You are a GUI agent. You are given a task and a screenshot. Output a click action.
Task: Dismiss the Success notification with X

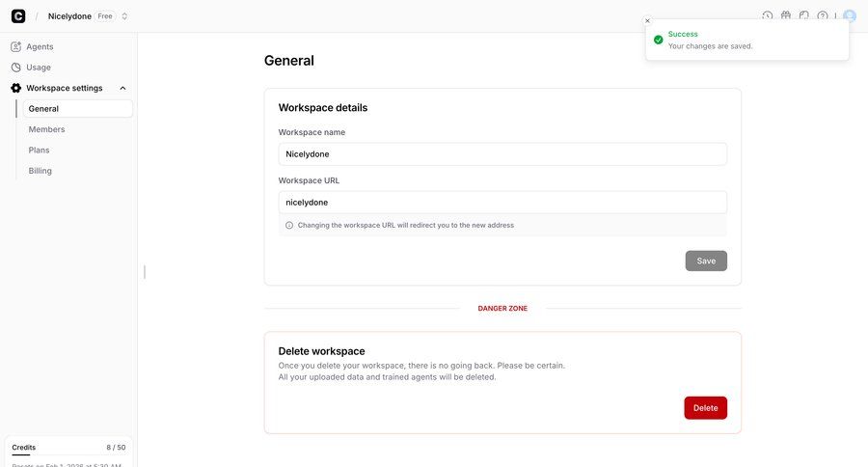pyautogui.click(x=647, y=21)
